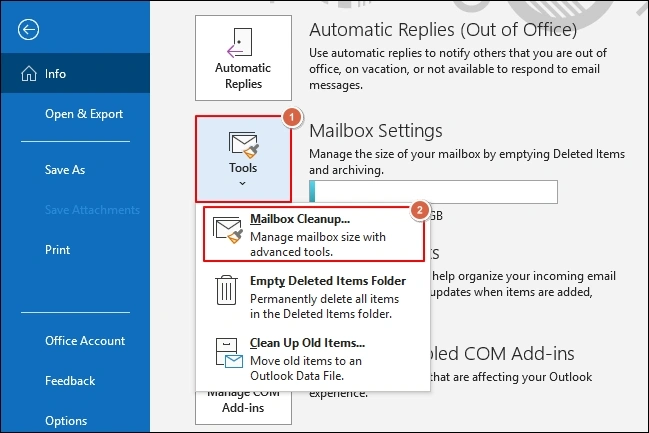
Task: Click the Automatic Replies door icon
Action: pyautogui.click(x=240, y=42)
